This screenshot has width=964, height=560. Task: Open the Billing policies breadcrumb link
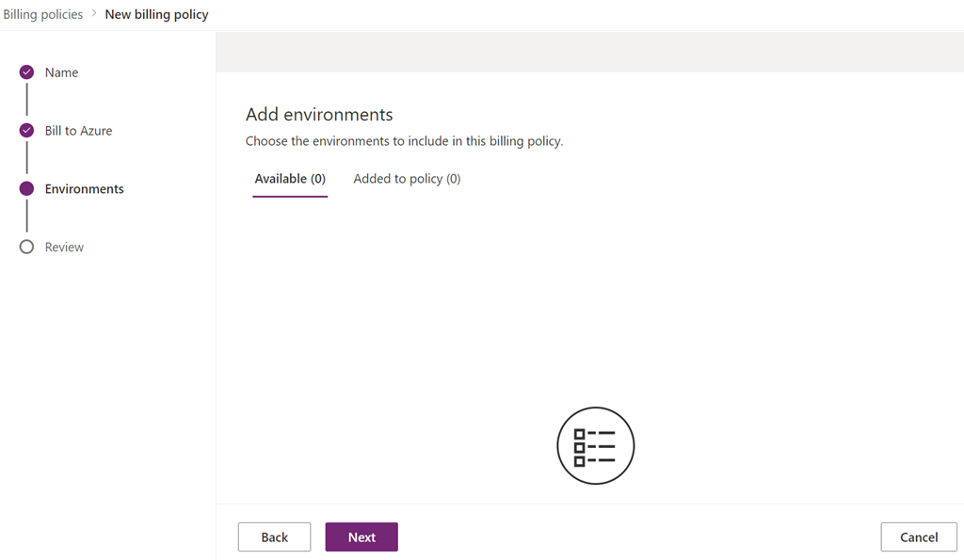pos(43,14)
